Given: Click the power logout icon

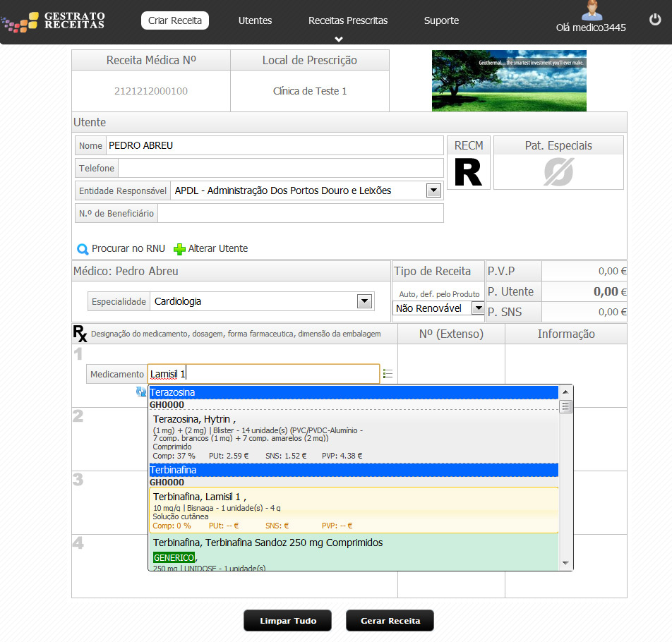Looking at the screenshot, I should tap(655, 20).
